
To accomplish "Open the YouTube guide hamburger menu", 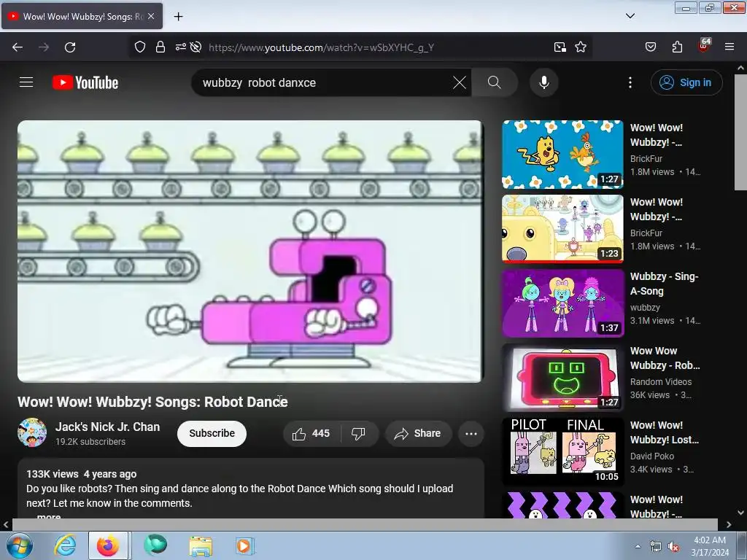I will [x=26, y=82].
